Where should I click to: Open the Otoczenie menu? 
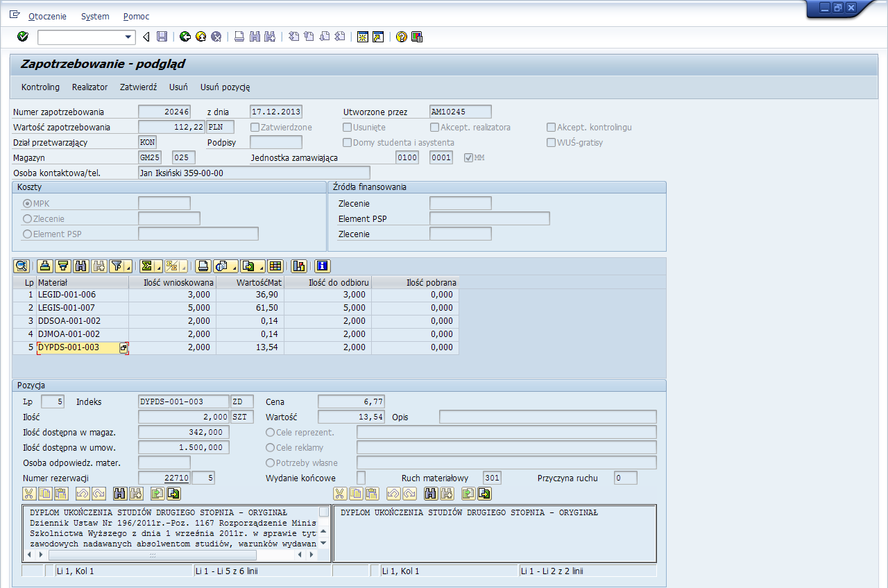[46, 16]
